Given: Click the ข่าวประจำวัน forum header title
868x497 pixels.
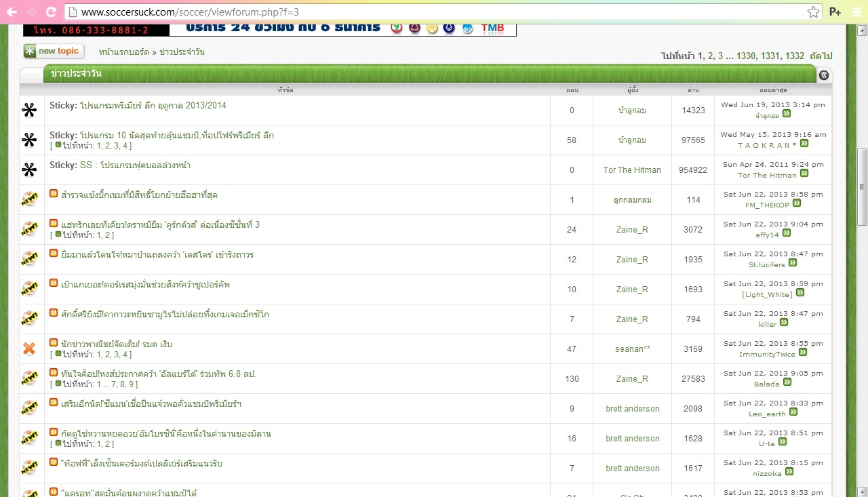Looking at the screenshot, I should point(76,74).
